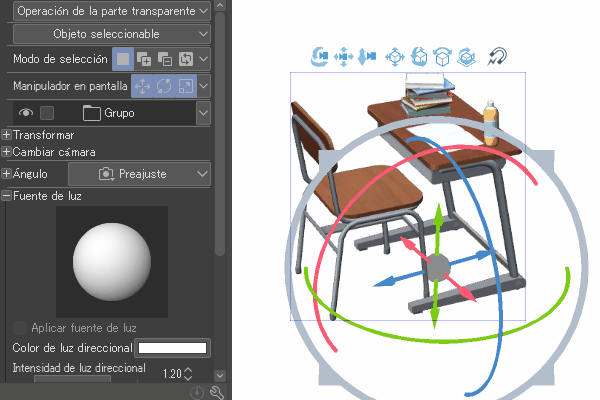Click the wrench settings icon at panel bottom
The image size is (600, 400).
(217, 392)
